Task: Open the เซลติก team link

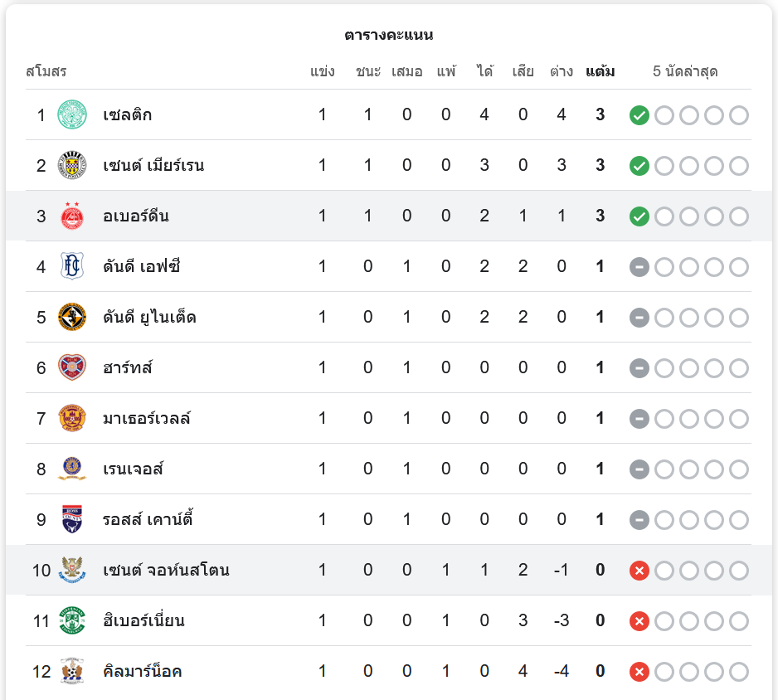Action: point(128,114)
